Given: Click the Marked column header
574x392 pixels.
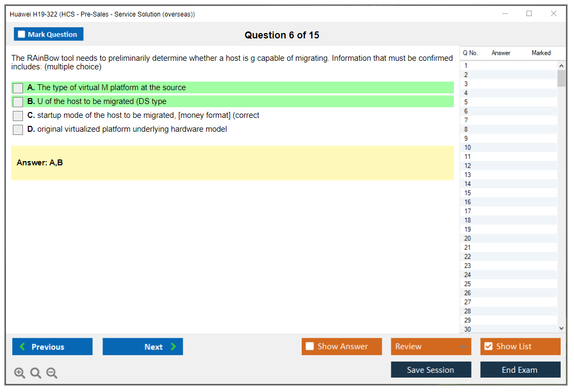Looking at the screenshot, I should click(540, 53).
